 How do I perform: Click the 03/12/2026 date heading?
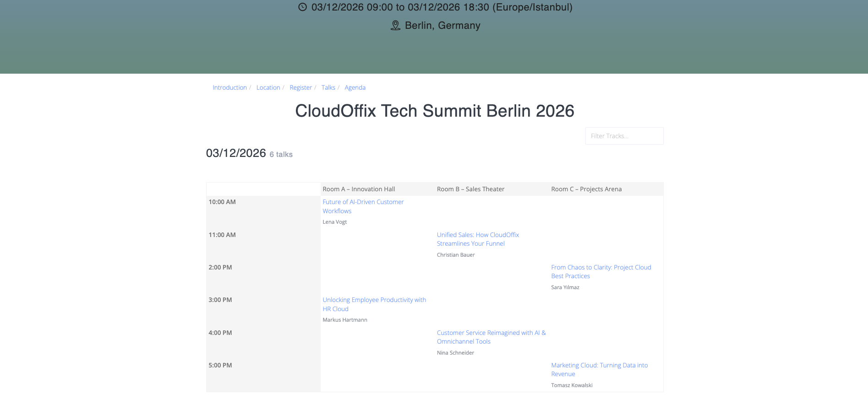tap(236, 153)
